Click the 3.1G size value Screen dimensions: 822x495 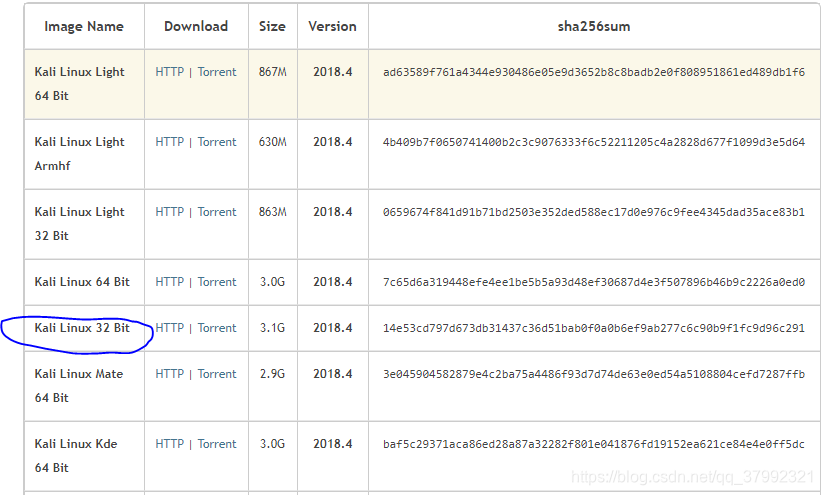pos(273,328)
